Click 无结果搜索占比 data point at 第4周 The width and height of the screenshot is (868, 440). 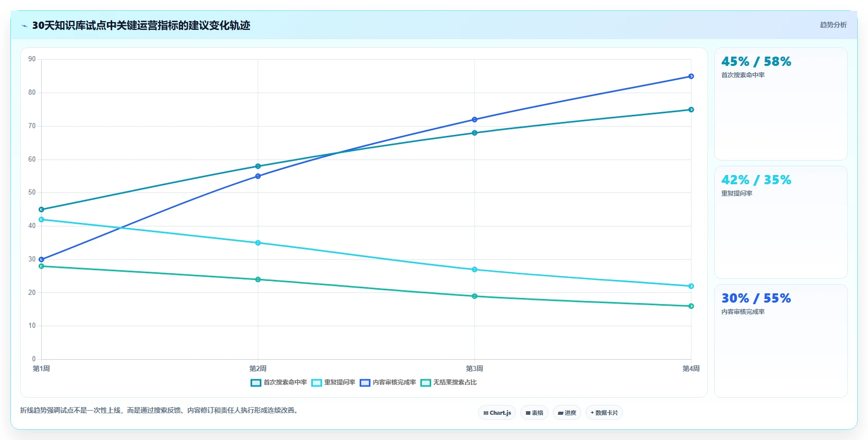coord(691,306)
